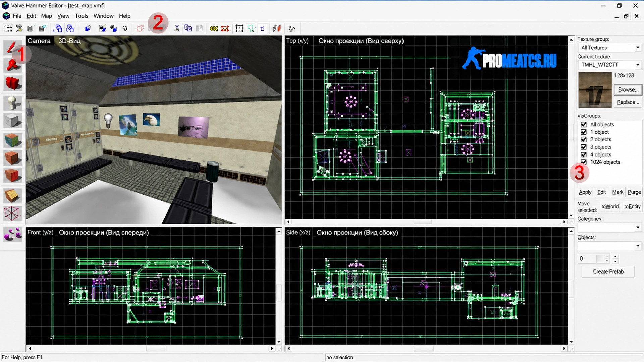Screen dimensions: 644x362
Task: Click the TMHL_WT2CTT texture preview thumbnail
Action: click(595, 90)
